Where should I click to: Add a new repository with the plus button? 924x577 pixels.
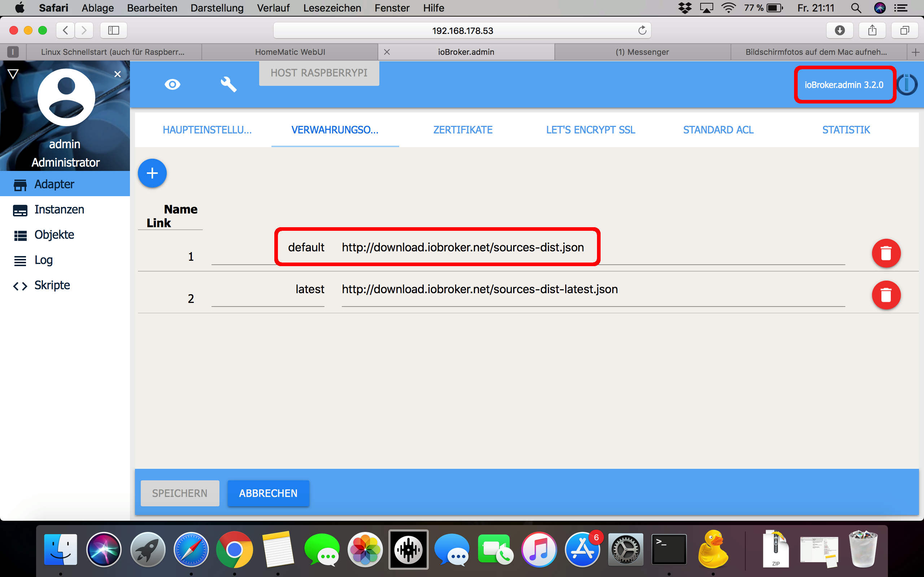tap(152, 173)
